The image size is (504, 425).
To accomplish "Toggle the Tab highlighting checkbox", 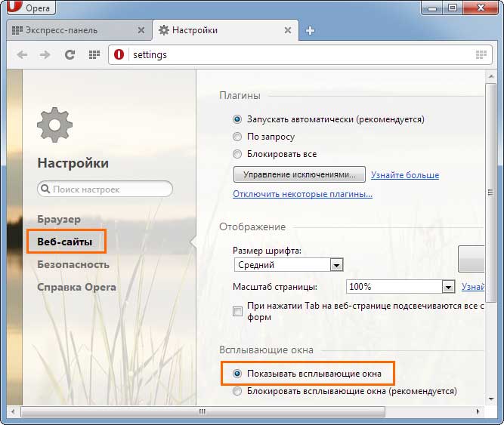I will (237, 311).
